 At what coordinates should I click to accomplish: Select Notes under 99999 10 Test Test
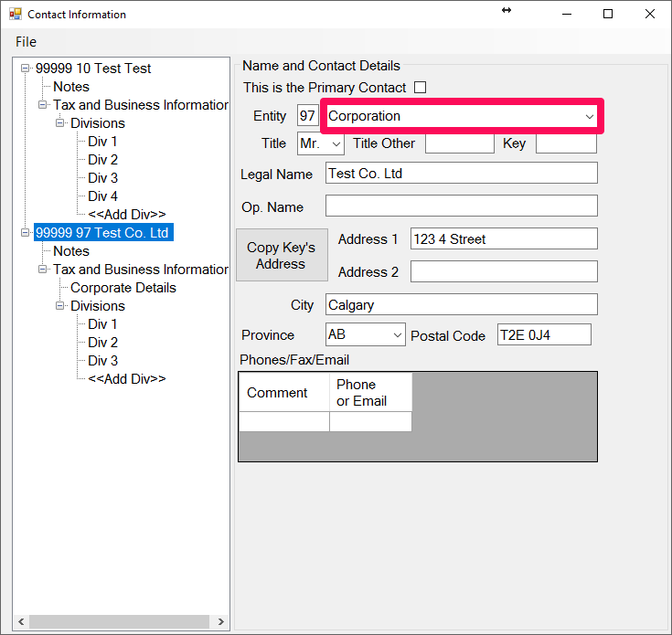(x=71, y=87)
